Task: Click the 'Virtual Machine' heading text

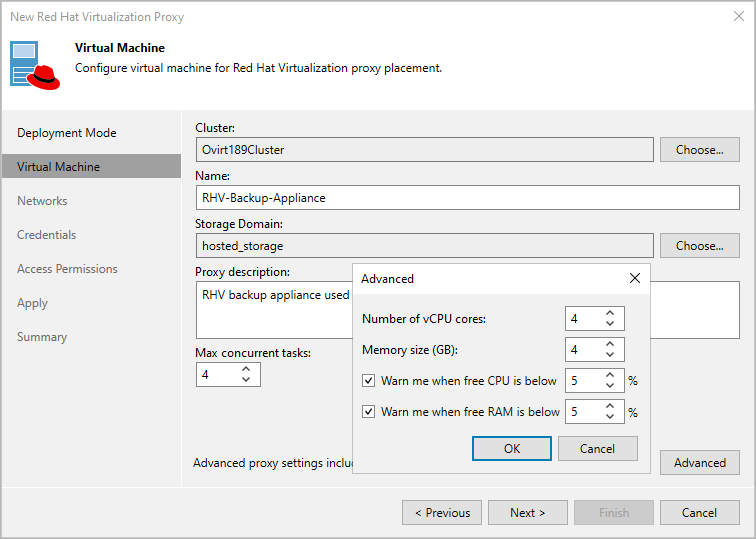Action: 120,48
